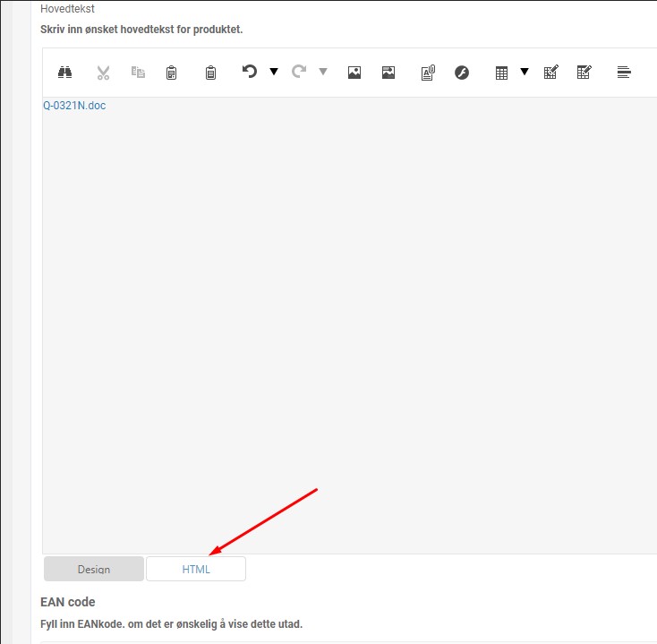
Task: Click the second Paste clipboard icon
Action: click(210, 73)
